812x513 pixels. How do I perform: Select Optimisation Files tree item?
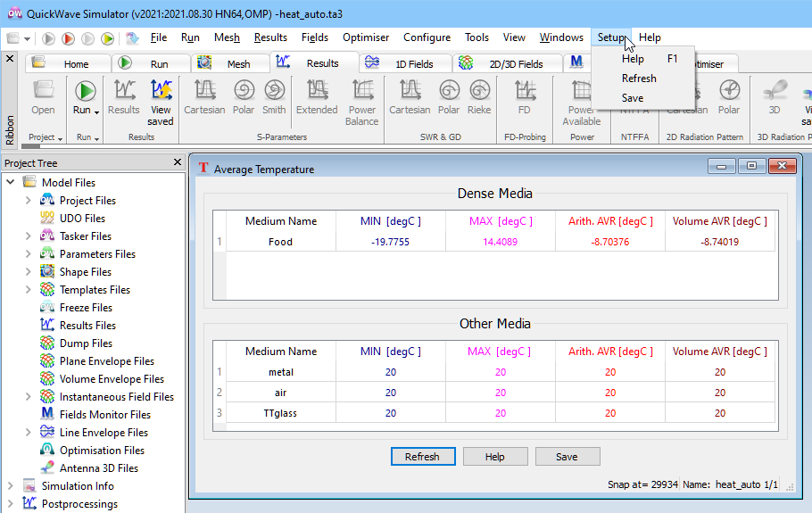coord(102,451)
